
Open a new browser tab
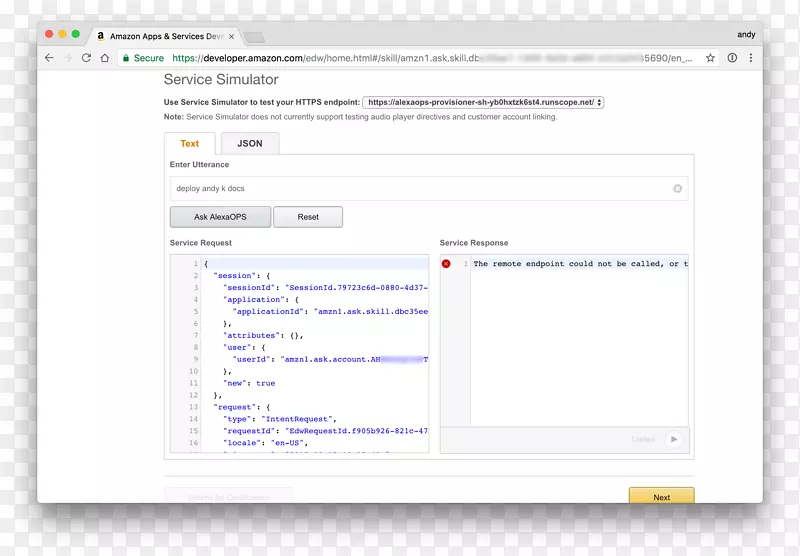coord(254,37)
